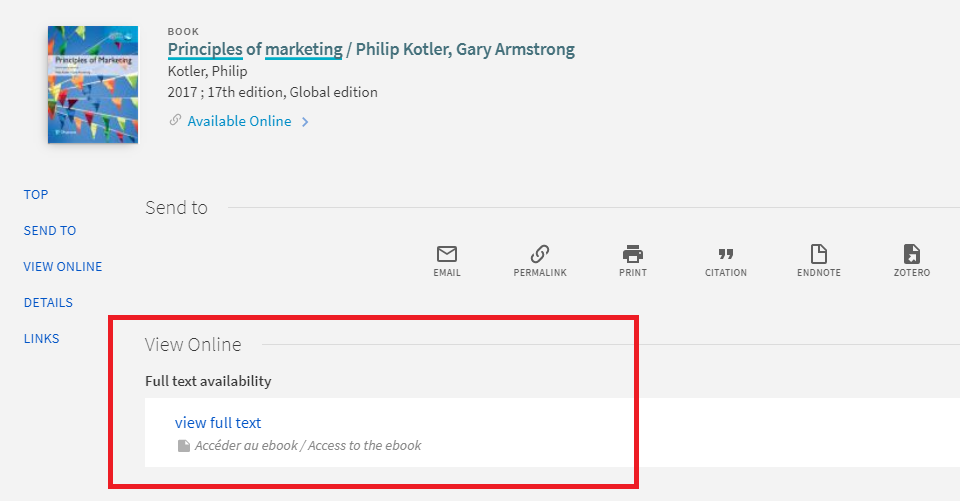Click Accéder au ebook / Access to the ebook note

308,446
